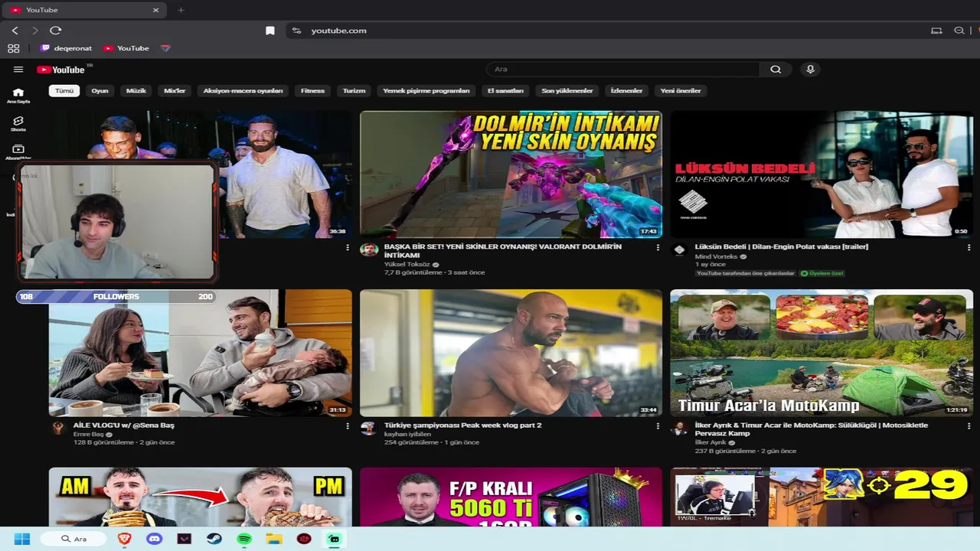Image resolution: width=980 pixels, height=551 pixels.
Task: Click the zoom-out magnifier in the address bar
Action: click(x=959, y=31)
